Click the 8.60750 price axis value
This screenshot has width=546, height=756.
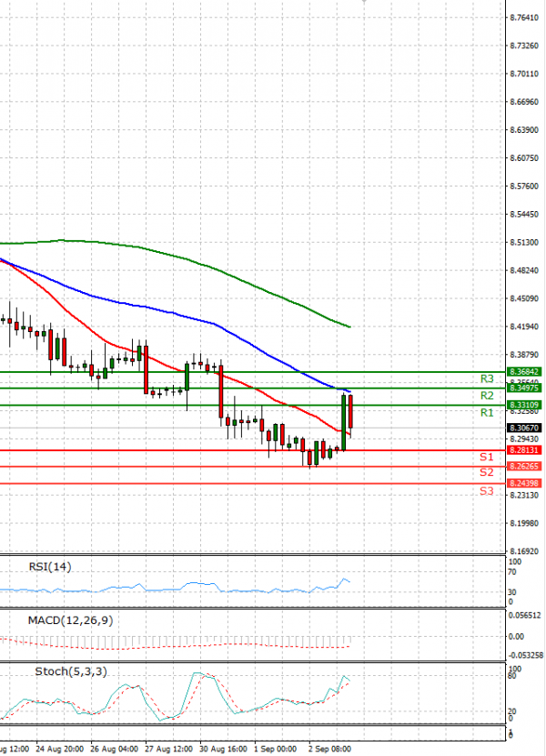524,158
